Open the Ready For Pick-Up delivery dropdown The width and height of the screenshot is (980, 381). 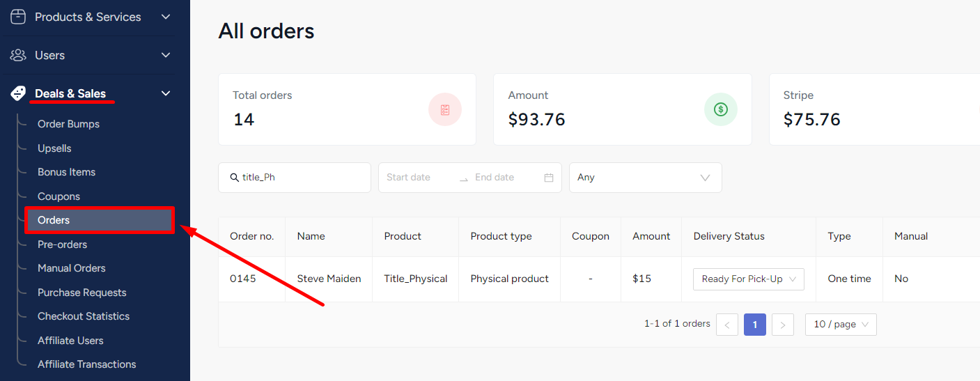749,279
